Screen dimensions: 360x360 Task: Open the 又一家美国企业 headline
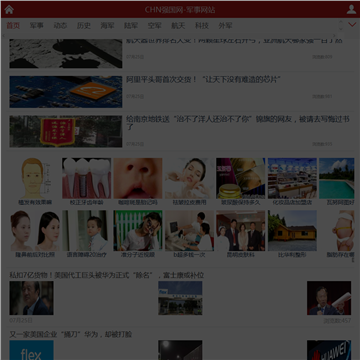click(x=70, y=334)
